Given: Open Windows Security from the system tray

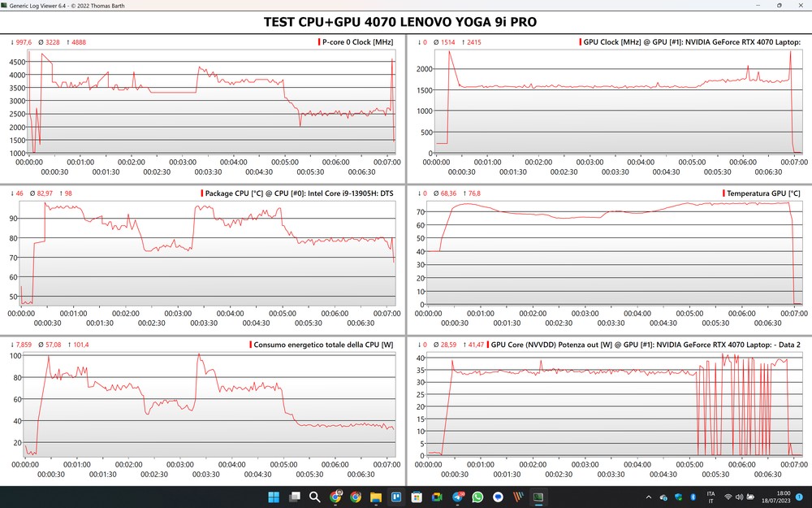Looking at the screenshot, I should [x=677, y=497].
